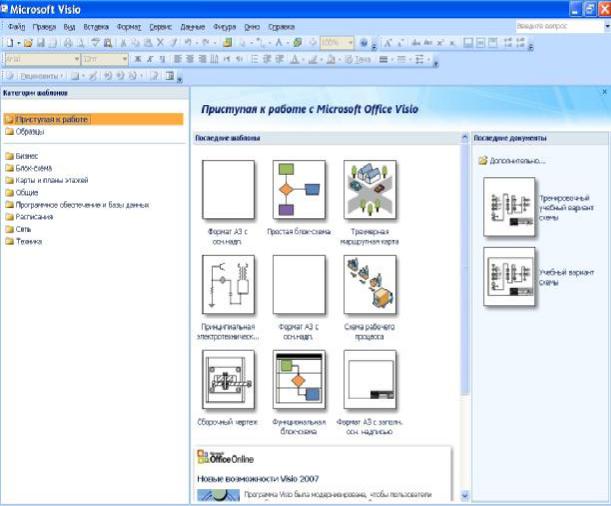Toggle Italic formatting
The image size is (611, 506).
point(150,59)
